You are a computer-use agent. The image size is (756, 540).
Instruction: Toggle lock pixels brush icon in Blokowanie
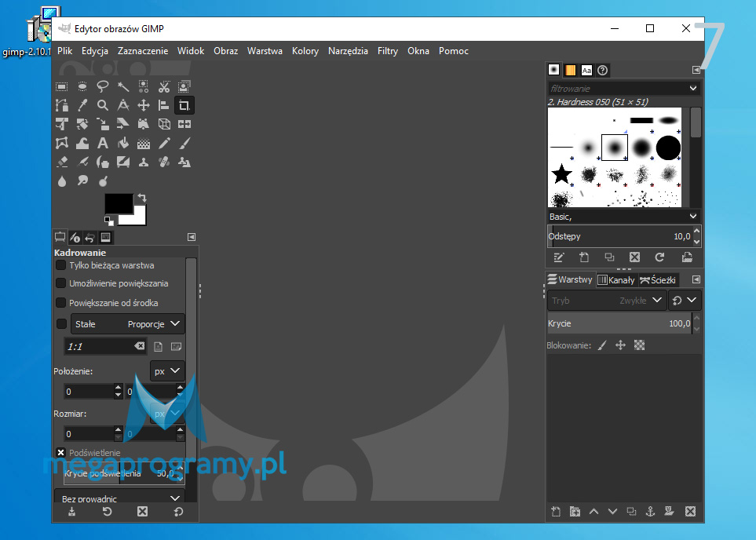point(602,345)
